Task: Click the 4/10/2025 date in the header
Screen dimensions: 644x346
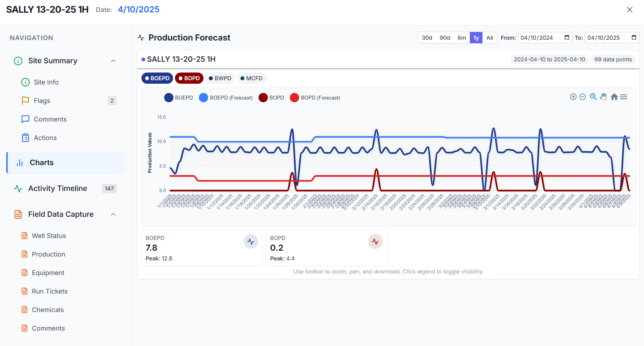Action: coord(138,9)
